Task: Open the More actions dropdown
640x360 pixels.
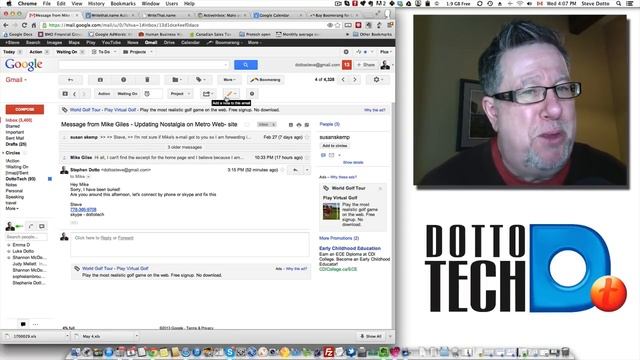Action: click(229, 80)
